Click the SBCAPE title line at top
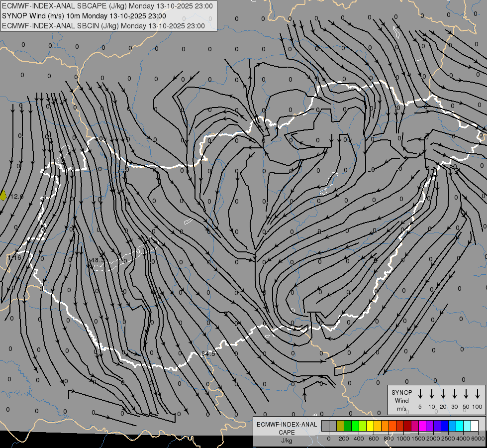This screenshot has width=487, height=448. (107, 6)
